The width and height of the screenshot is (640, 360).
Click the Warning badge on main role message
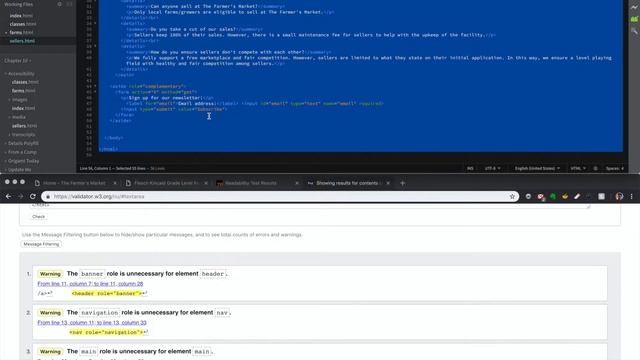[x=50, y=351]
